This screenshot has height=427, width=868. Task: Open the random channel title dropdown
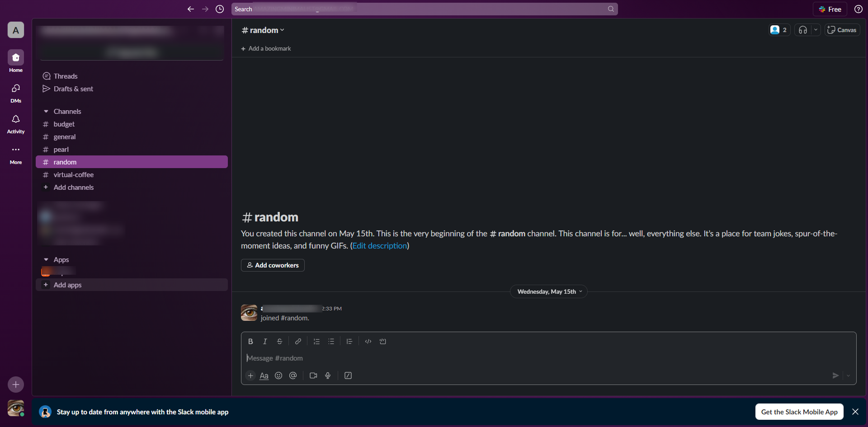(263, 30)
